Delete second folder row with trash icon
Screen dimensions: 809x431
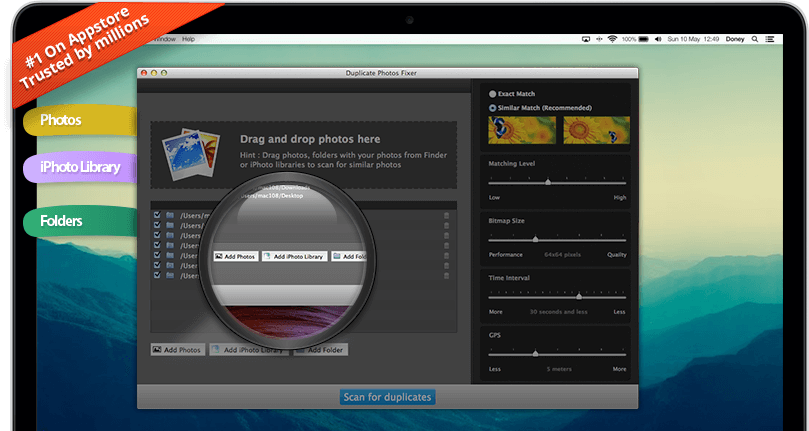coord(446,226)
